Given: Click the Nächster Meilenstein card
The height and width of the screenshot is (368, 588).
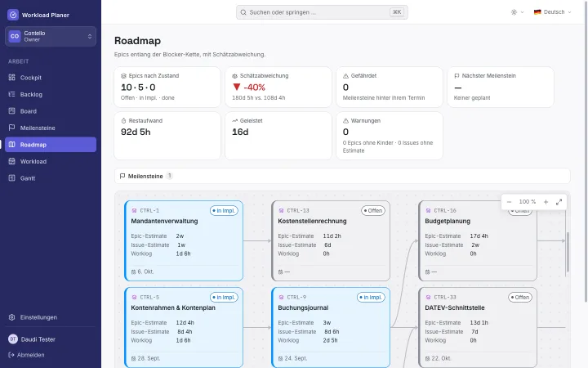Looking at the screenshot, I should point(501,88).
